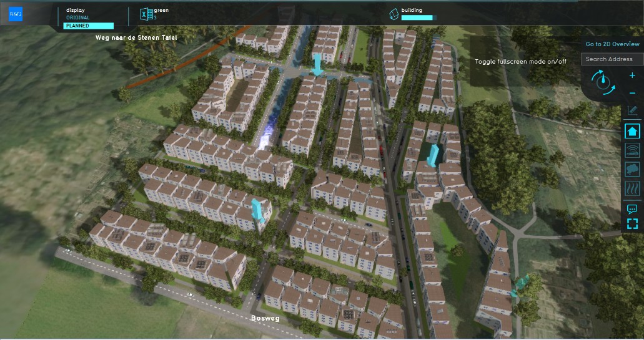This screenshot has height=340, width=644.
Task: Select the cloud air-quality overlay icon
Action: click(632, 169)
